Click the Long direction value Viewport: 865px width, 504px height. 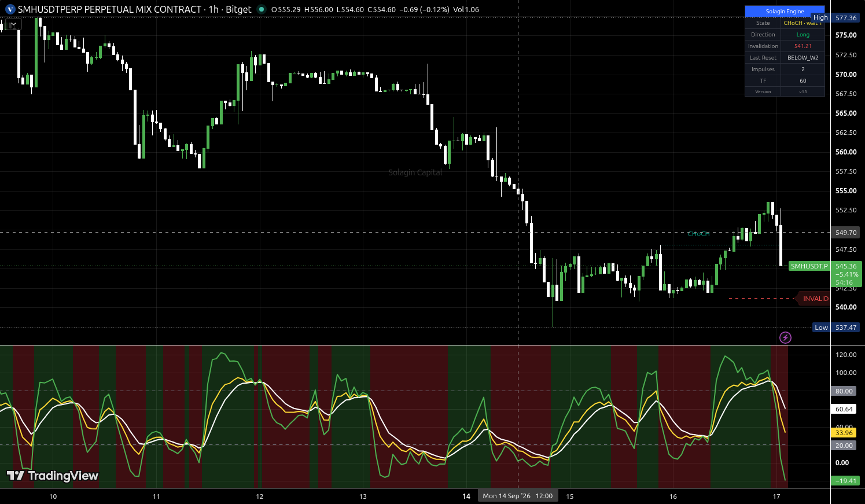click(x=803, y=35)
